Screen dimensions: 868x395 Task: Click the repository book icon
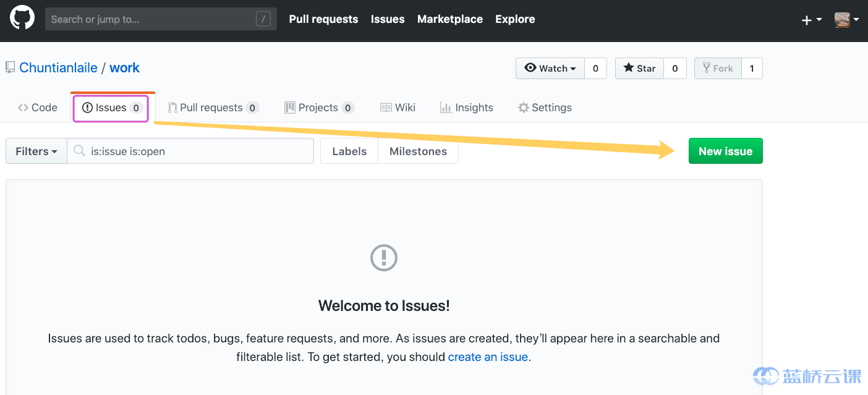[10, 67]
